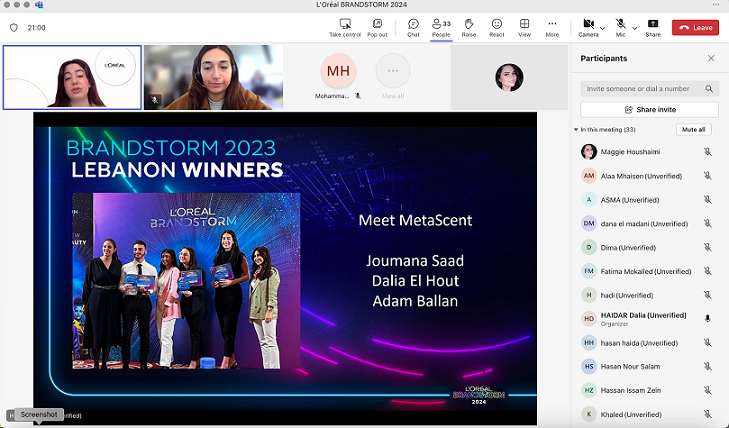Unmute the Mic
The image size is (729, 428).
click(x=621, y=27)
